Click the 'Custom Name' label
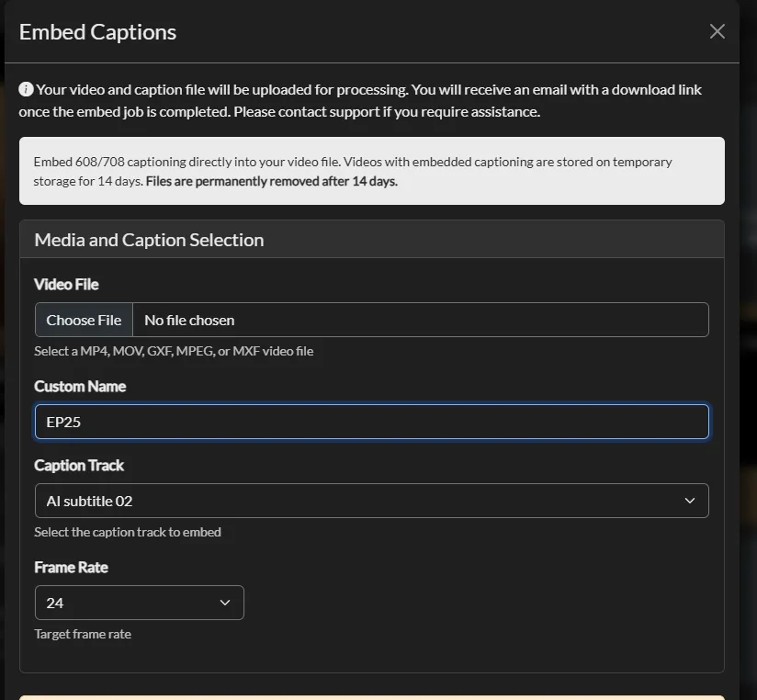 [x=80, y=386]
